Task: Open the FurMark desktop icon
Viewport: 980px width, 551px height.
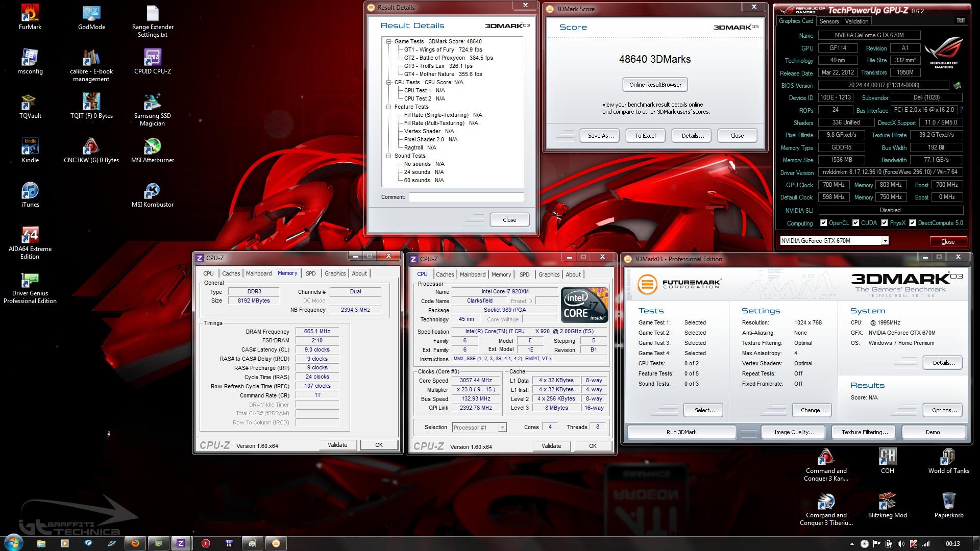Action: coord(30,17)
